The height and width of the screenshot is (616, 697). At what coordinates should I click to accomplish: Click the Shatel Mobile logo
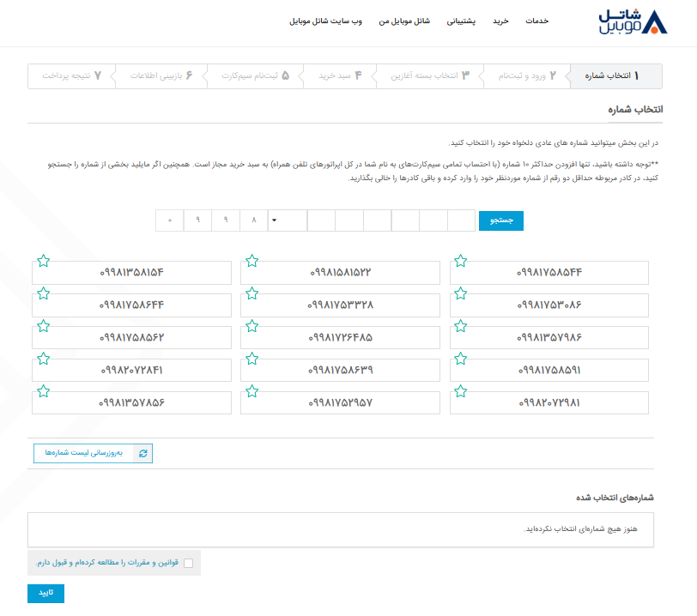pyautogui.click(x=633, y=21)
